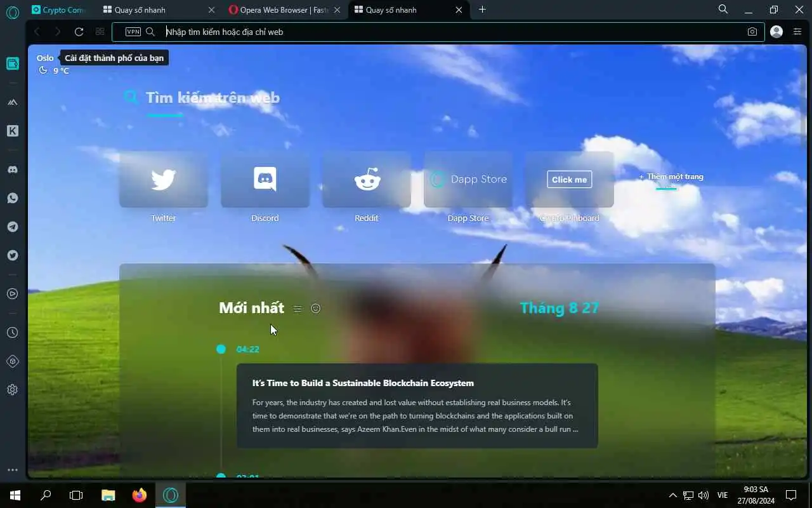812x508 pixels.
Task: Open the Opera menu logo
Action: coord(12,13)
